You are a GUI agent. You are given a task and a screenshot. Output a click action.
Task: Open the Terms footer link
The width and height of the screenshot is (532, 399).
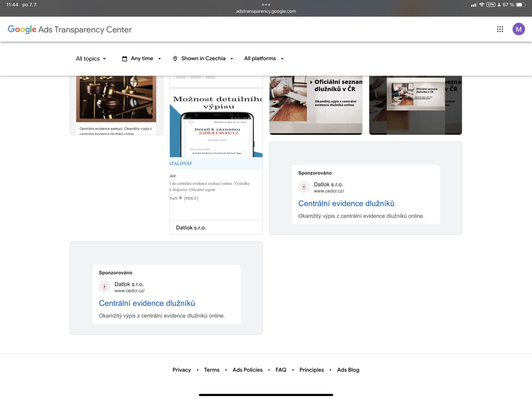(212, 370)
